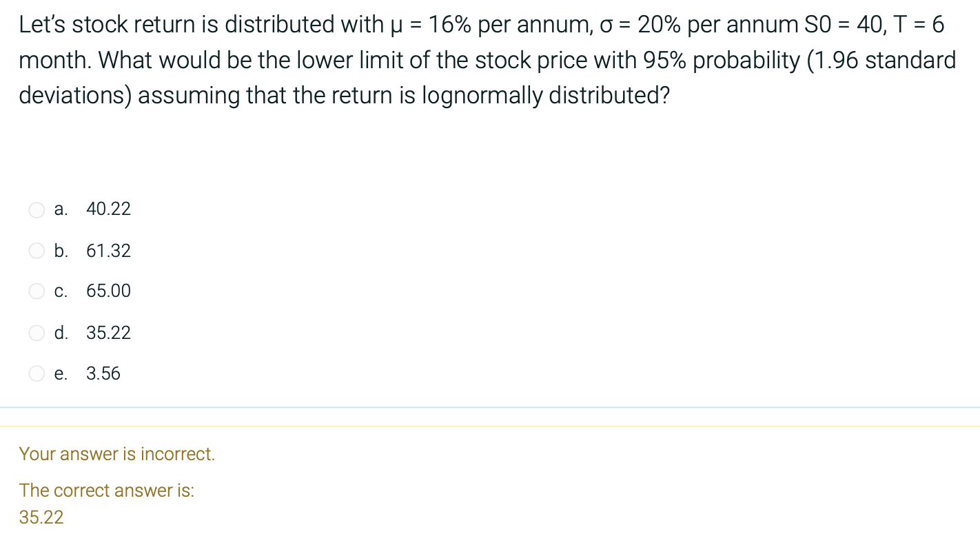Choose answer 65.00
Image resolution: width=980 pixels, height=547 pixels.
pyautogui.click(x=108, y=291)
